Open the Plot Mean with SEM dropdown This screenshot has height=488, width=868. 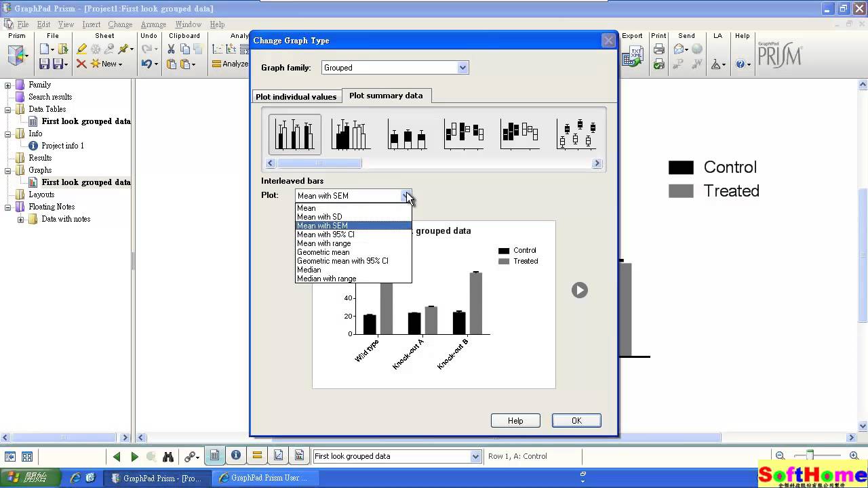click(406, 196)
